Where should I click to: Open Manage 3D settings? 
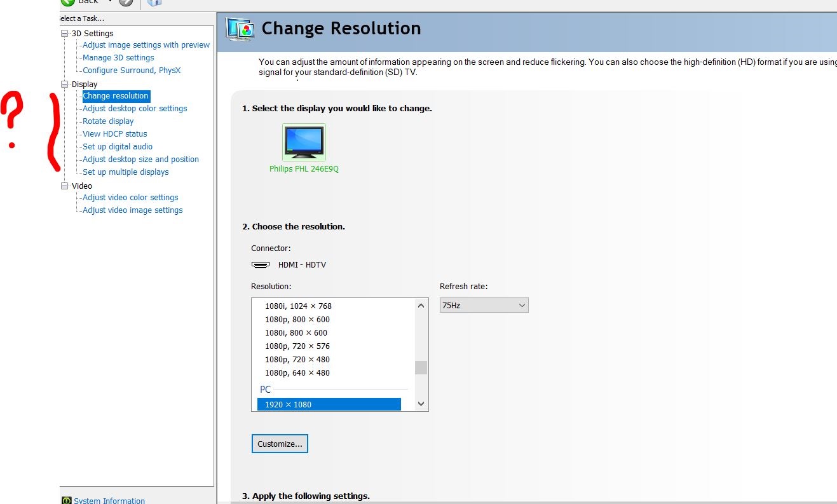118,58
